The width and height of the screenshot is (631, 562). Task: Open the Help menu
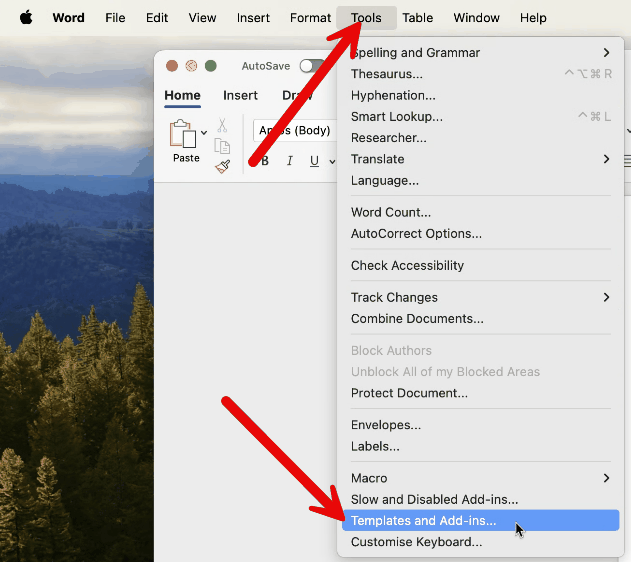click(x=533, y=18)
